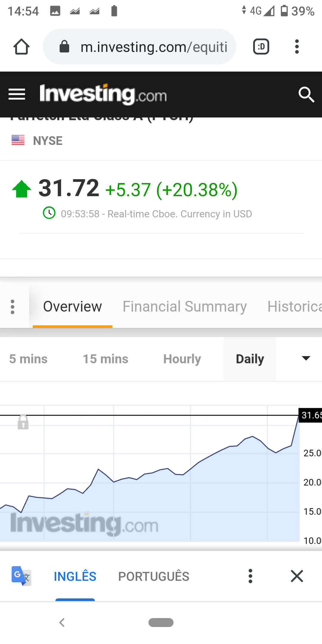Viewport: 322px width, 644px height.
Task: Open section menu dots beside Overview
Action: [x=13, y=307]
